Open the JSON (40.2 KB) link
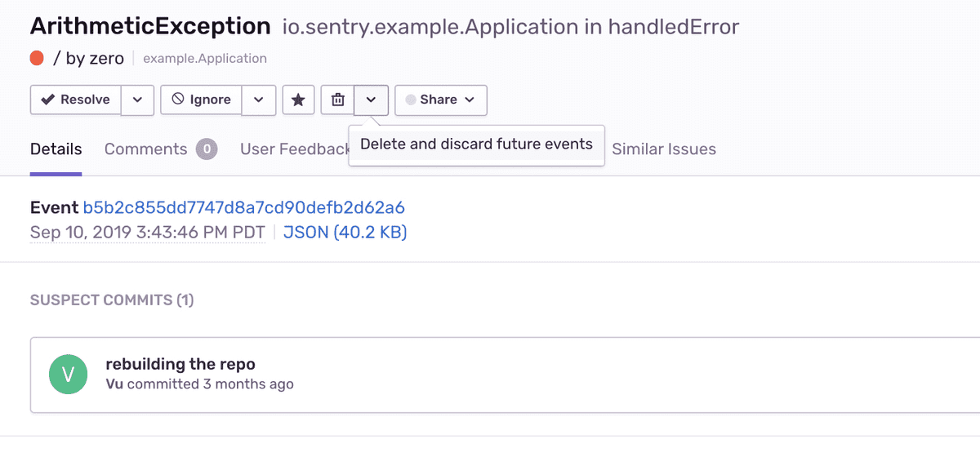 pos(345,233)
